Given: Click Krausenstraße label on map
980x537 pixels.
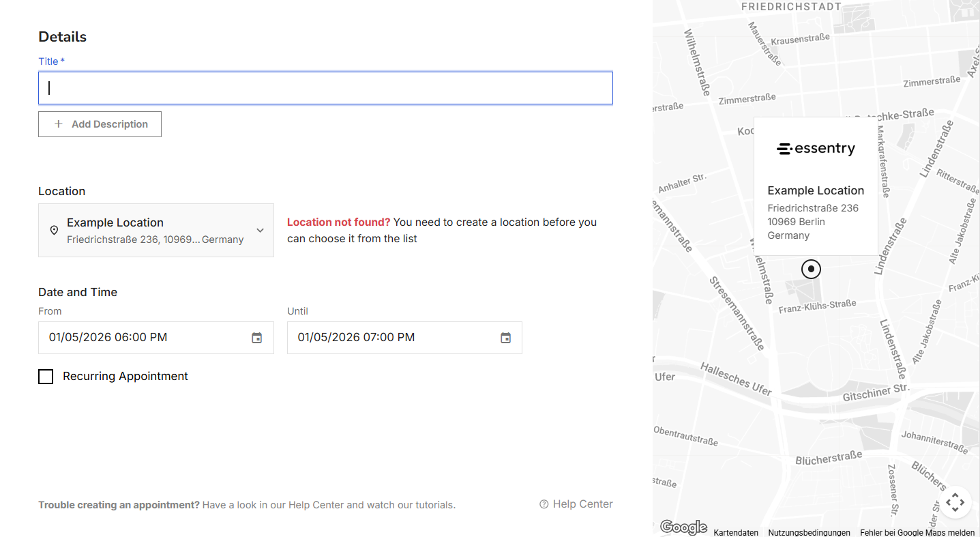Looking at the screenshot, I should 800,40.
